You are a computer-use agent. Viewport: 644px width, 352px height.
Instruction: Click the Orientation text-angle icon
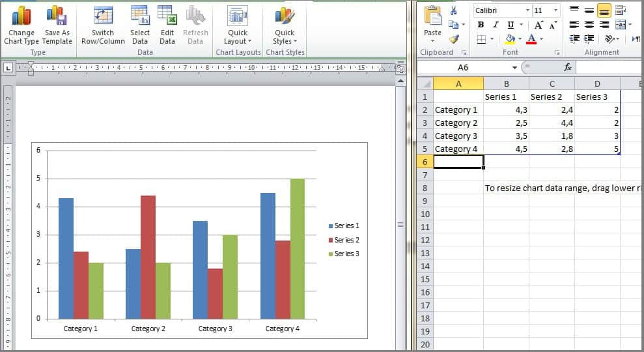pos(609,39)
